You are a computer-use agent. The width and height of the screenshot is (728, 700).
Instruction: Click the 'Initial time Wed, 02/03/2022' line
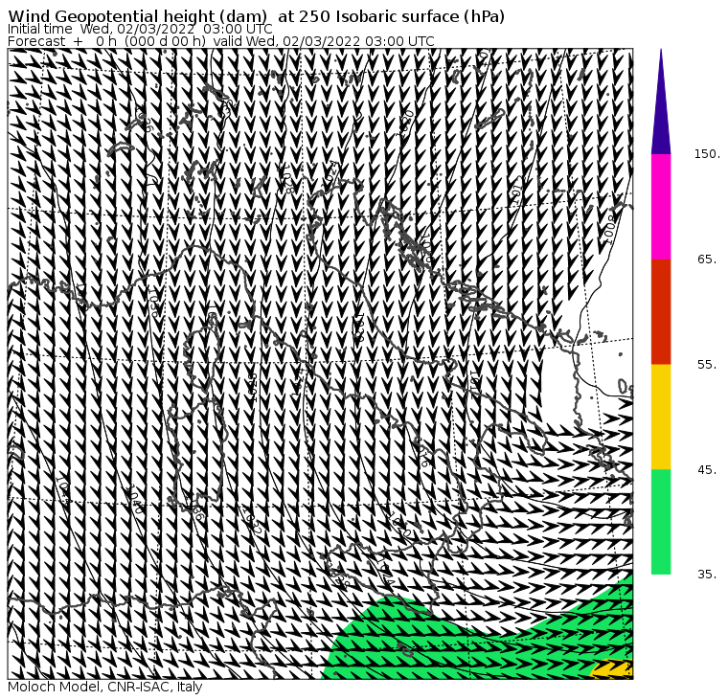pos(140,29)
